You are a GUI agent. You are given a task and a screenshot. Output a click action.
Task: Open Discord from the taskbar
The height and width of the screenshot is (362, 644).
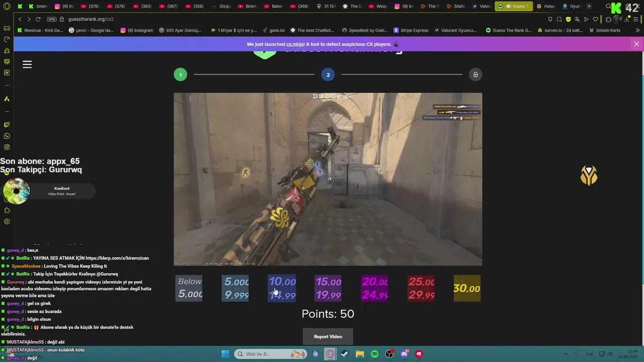(404, 354)
